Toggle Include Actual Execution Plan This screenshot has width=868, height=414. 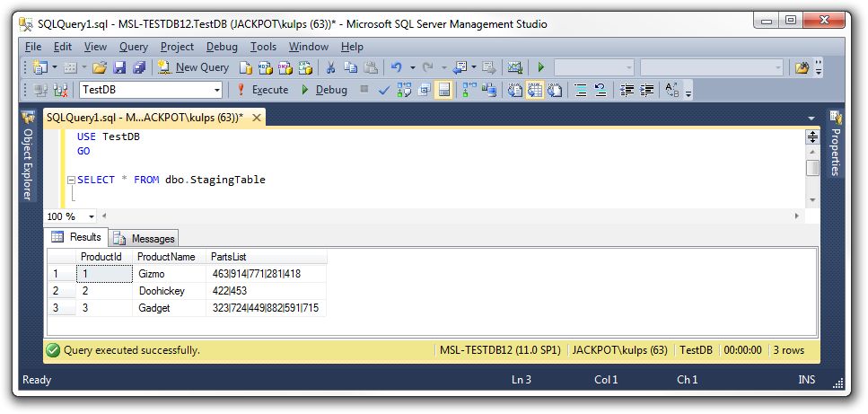(x=469, y=90)
